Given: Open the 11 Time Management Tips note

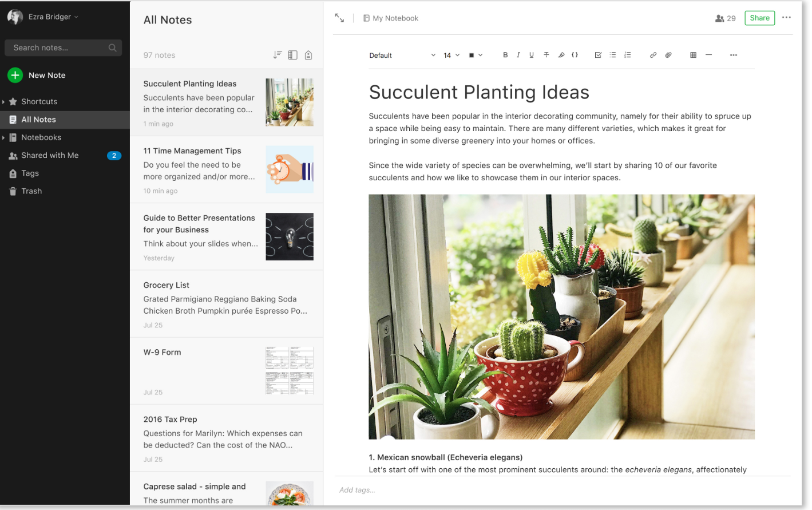Looking at the screenshot, I should [x=227, y=169].
